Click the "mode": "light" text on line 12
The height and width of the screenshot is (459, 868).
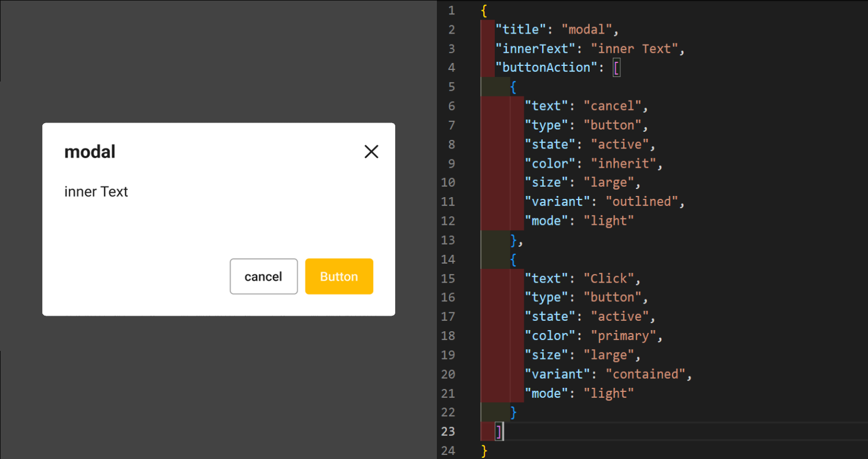(579, 220)
